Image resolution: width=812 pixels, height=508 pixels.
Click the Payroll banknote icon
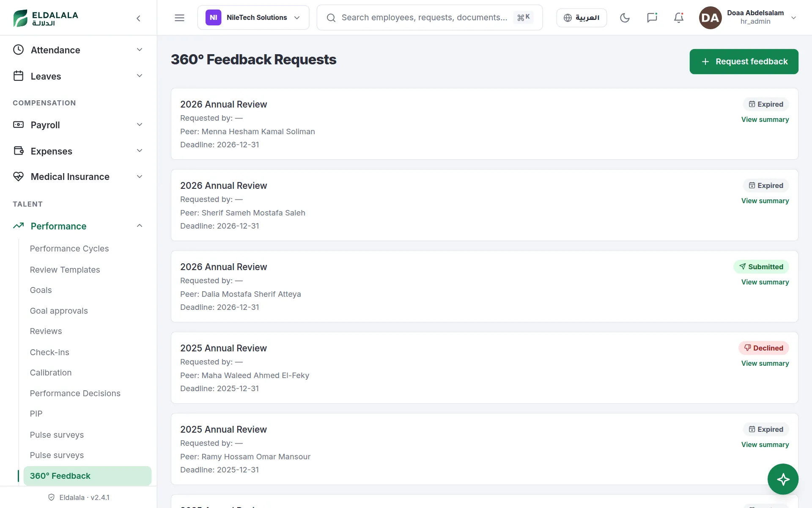[x=18, y=124]
